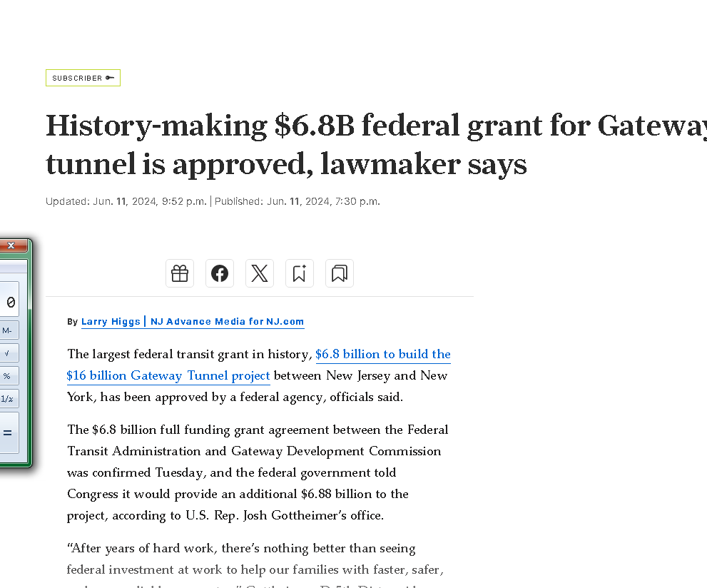The image size is (707, 588).
Task: Click the Published Jun. 11, 2024 timestamp
Action: (297, 201)
